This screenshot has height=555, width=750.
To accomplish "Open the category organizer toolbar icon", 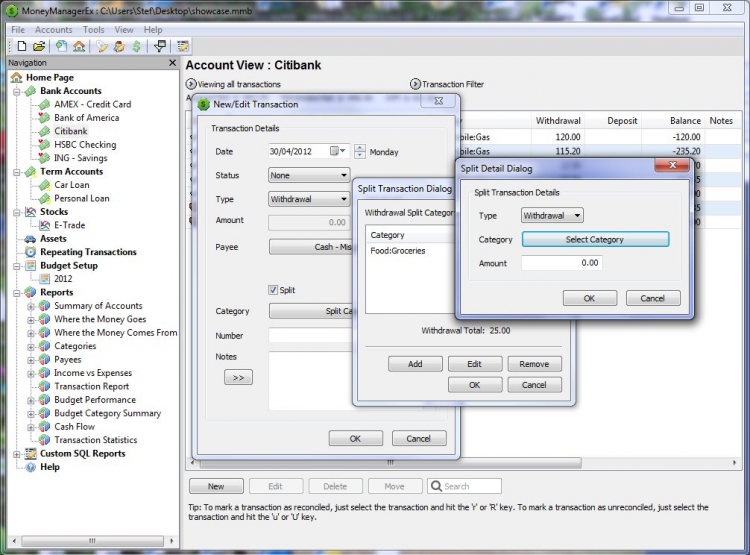I will [102, 46].
